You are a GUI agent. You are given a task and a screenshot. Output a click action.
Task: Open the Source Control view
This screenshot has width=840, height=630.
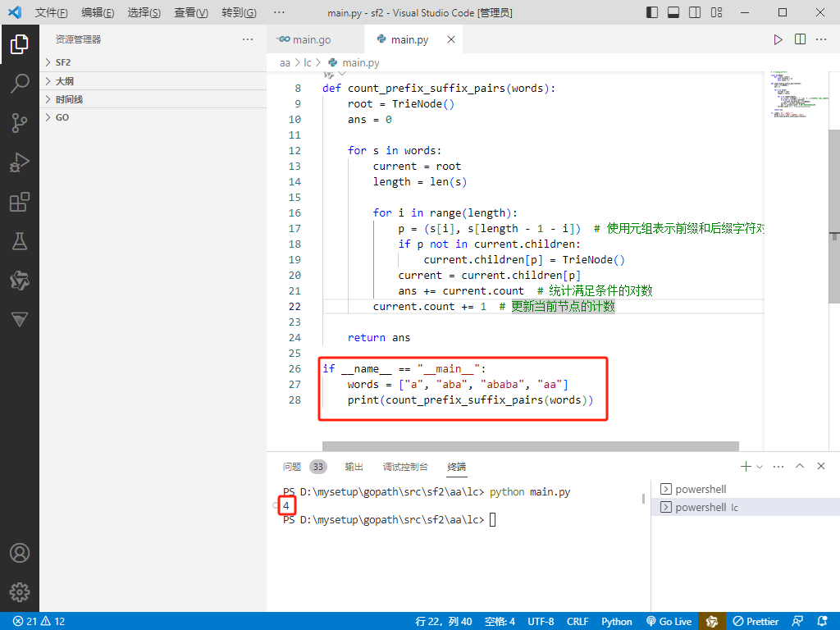pyautogui.click(x=20, y=123)
